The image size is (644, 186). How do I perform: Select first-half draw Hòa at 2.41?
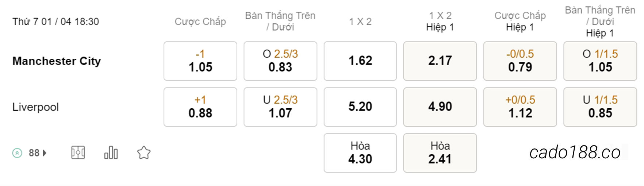[440, 153]
